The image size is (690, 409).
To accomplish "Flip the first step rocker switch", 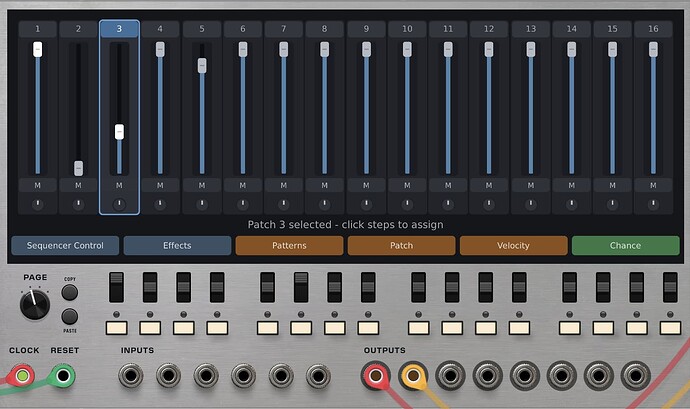I will [x=116, y=287].
